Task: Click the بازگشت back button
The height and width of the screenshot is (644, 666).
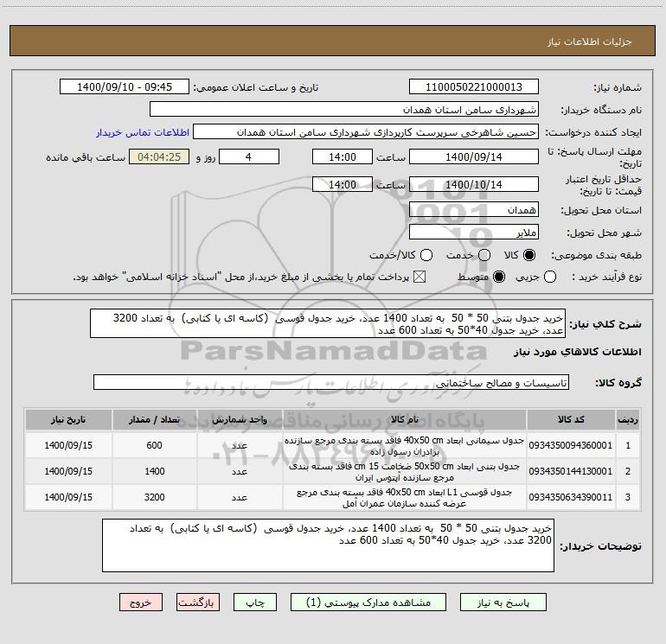Action: (x=198, y=602)
